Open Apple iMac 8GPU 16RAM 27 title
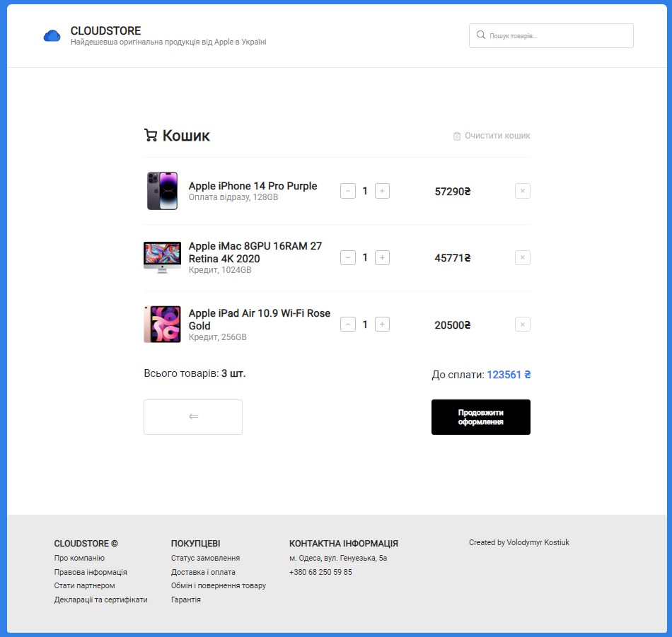 (255, 252)
